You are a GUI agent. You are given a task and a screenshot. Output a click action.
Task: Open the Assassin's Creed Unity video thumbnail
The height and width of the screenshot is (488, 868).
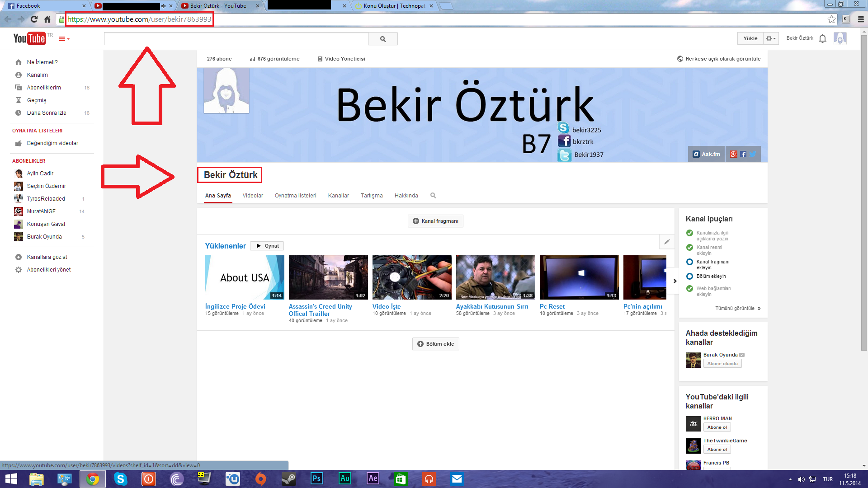coord(328,277)
